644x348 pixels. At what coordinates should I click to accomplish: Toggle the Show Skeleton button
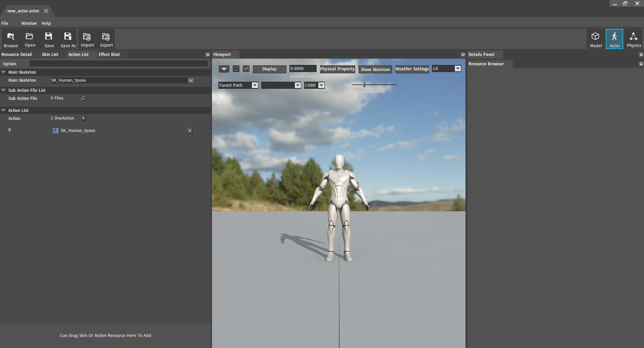pyautogui.click(x=375, y=69)
